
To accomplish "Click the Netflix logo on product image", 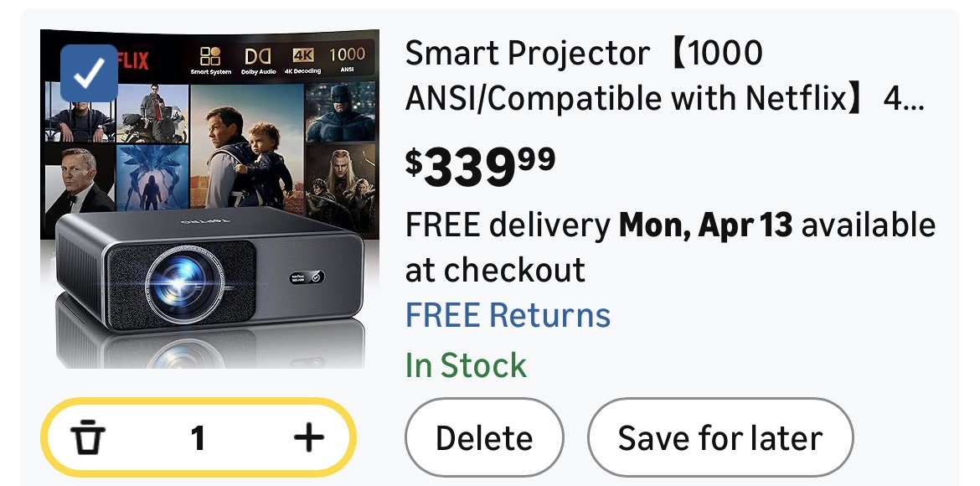I will coord(134,60).
